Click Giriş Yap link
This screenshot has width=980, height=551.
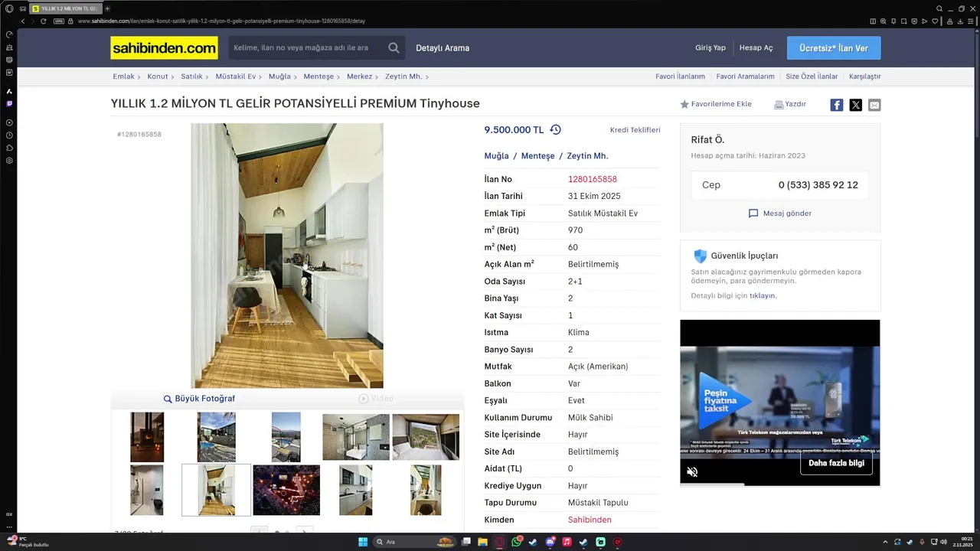710,48
